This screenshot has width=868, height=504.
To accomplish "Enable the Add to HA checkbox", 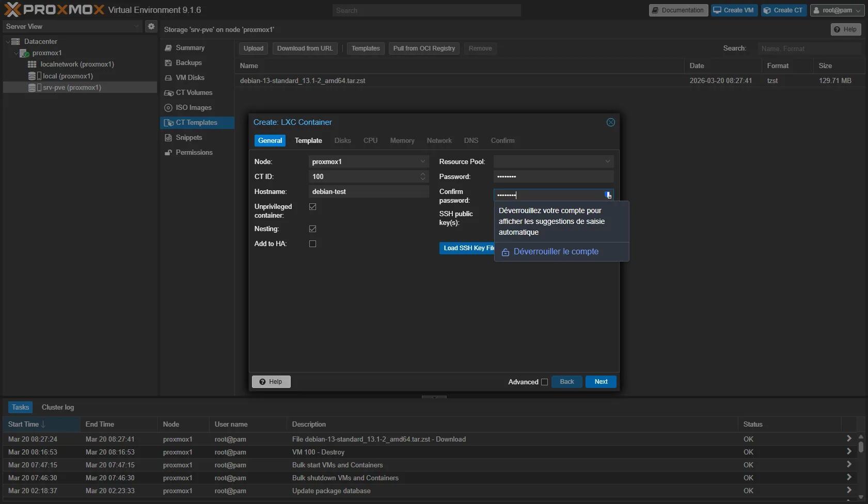I will (x=312, y=244).
